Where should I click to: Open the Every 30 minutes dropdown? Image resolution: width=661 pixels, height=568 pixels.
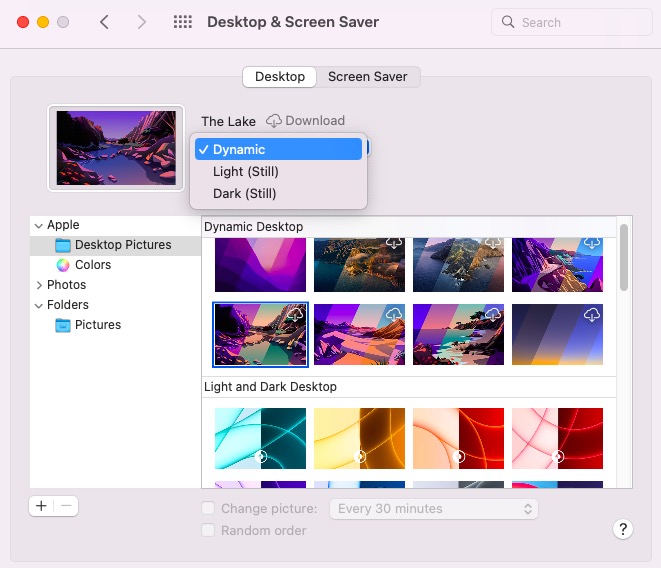point(433,509)
